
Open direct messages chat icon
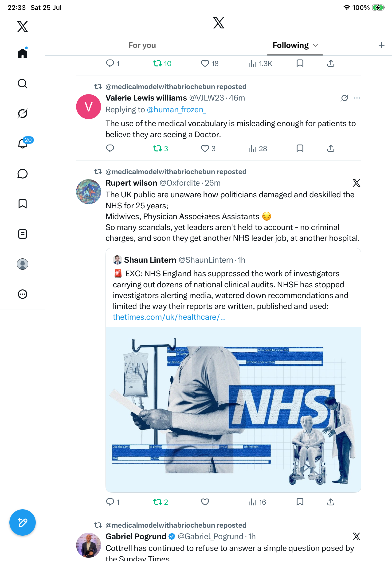(x=23, y=174)
